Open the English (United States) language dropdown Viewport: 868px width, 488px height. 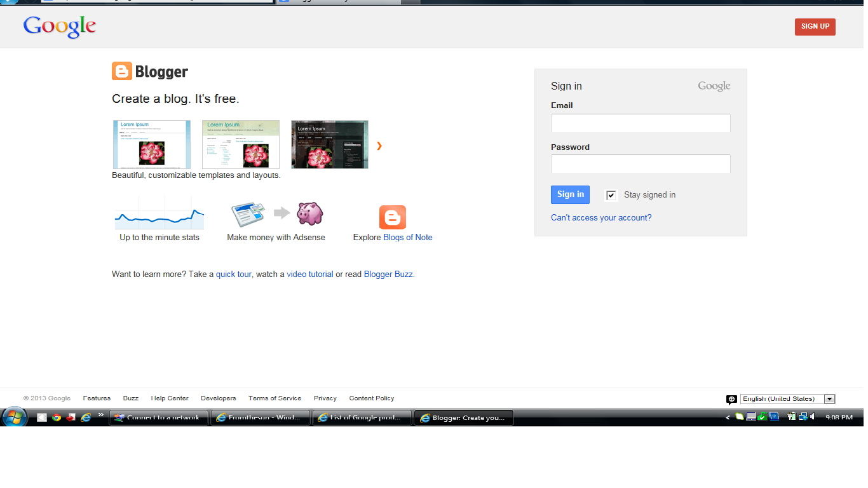[788, 399]
